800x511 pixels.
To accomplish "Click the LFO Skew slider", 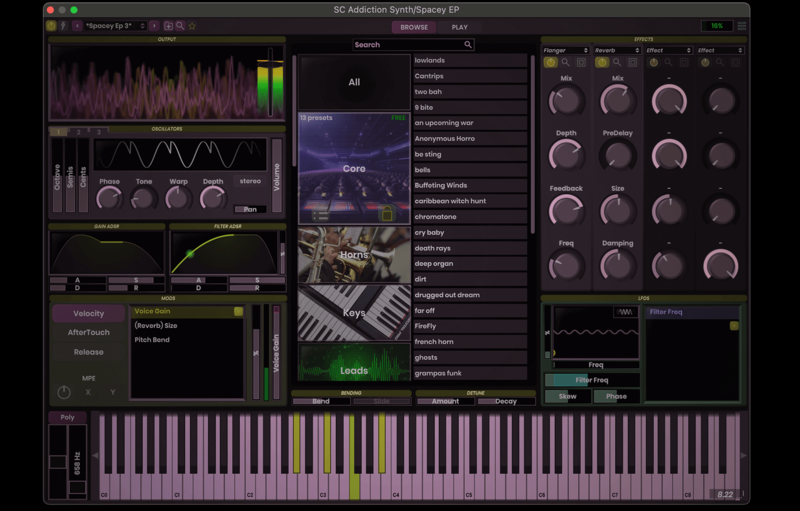I will tap(568, 396).
